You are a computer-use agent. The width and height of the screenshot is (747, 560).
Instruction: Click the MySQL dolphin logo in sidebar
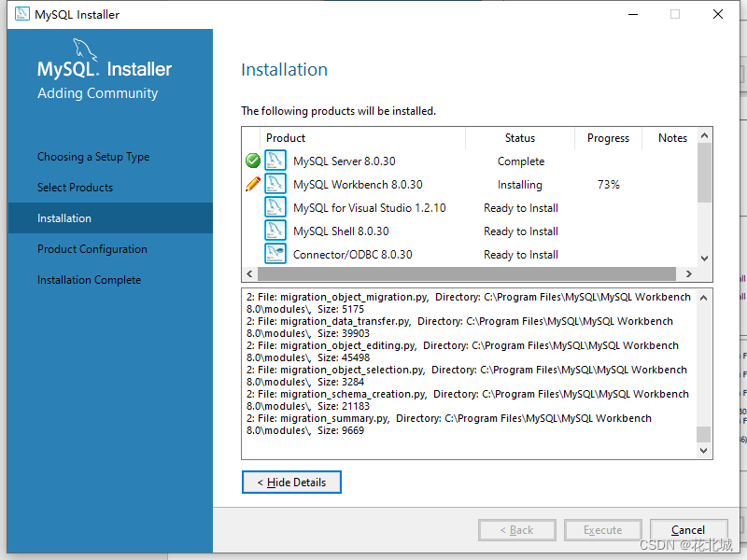tap(85, 50)
